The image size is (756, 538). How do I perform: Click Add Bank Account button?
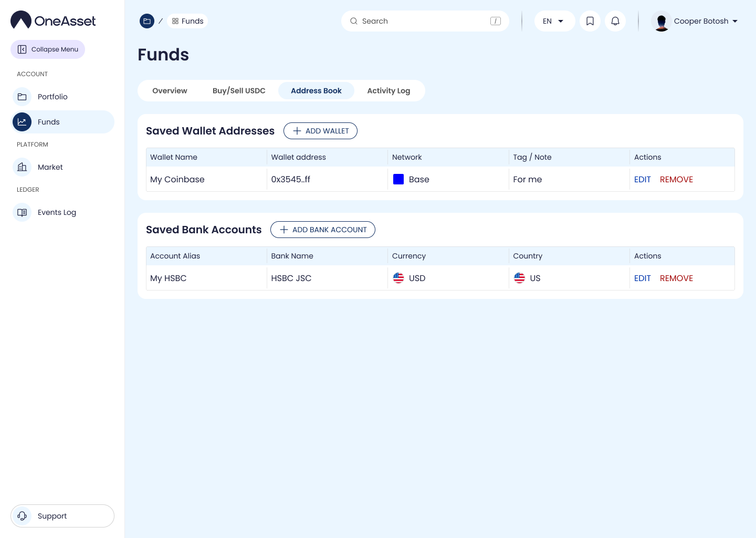coord(322,230)
